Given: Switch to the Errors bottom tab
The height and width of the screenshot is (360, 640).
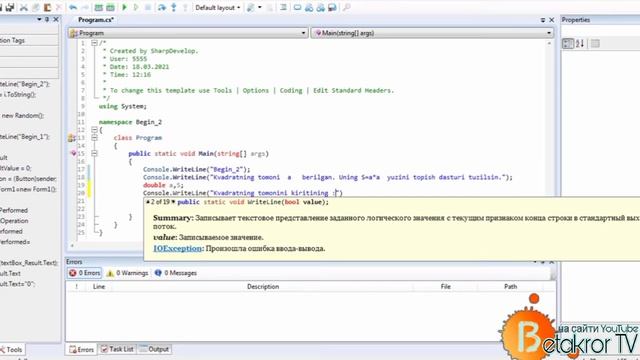Looking at the screenshot, I should [x=81, y=349].
